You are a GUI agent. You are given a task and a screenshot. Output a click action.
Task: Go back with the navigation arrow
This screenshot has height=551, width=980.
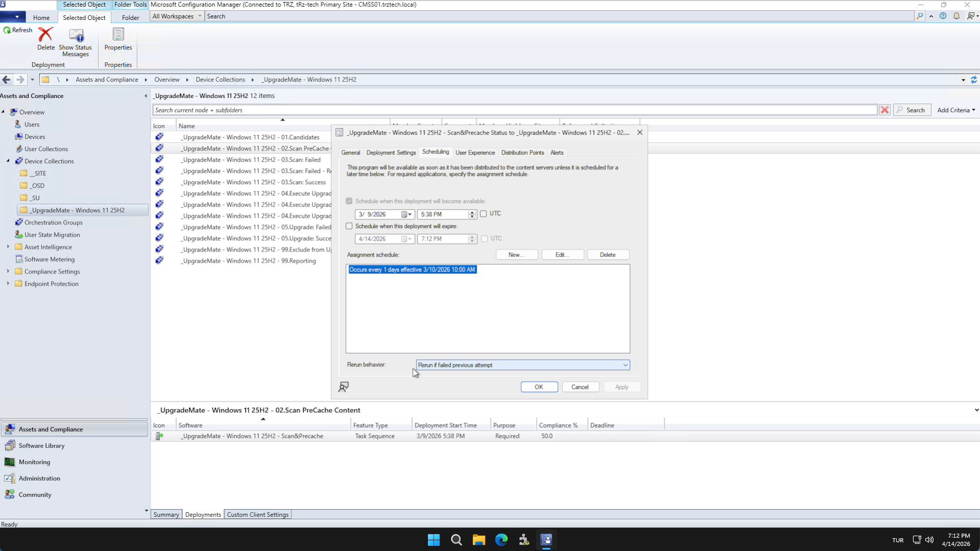[x=7, y=80]
